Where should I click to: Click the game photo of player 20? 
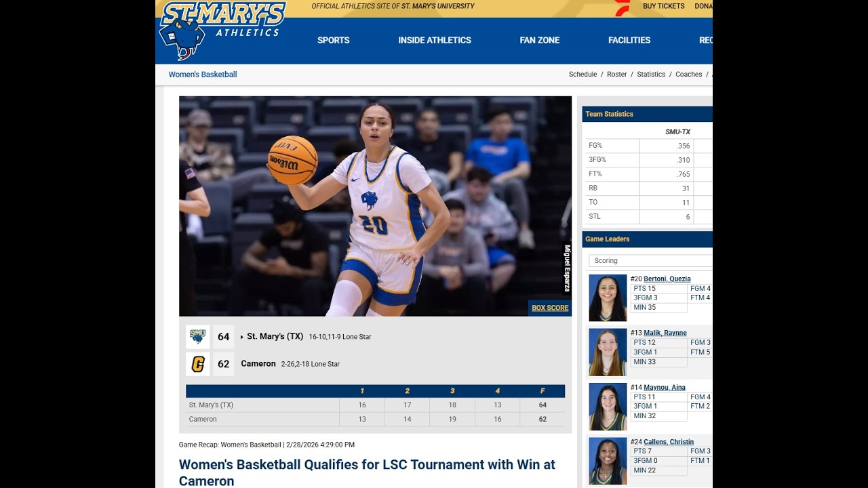pos(375,206)
